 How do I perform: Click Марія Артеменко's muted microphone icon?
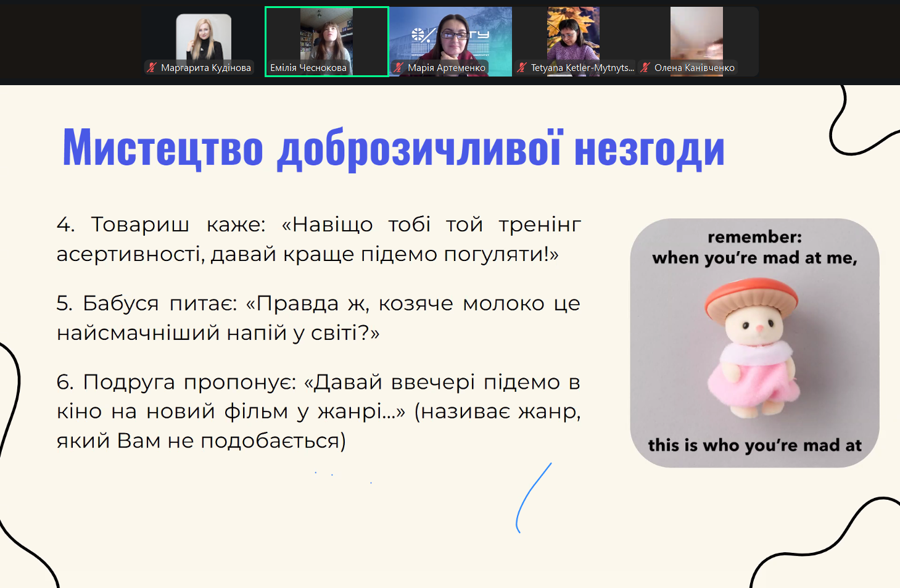pos(398,68)
